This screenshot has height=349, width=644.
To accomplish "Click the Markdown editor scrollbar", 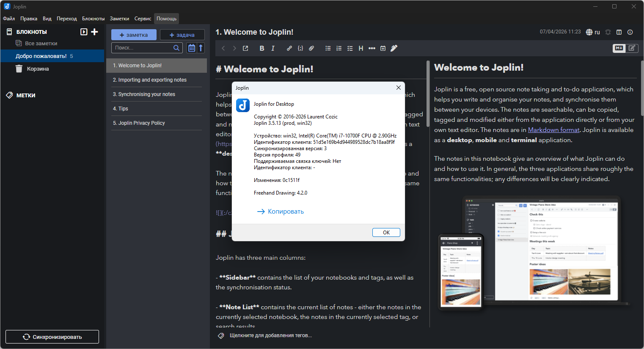I will pos(428,94).
